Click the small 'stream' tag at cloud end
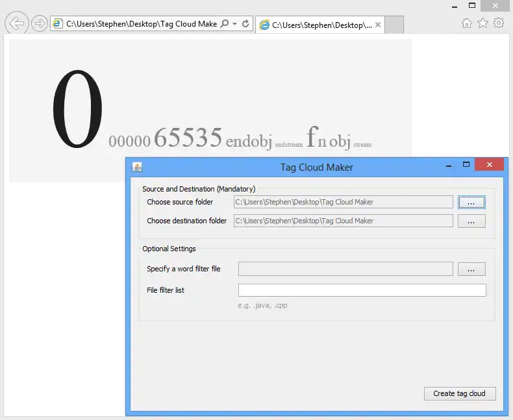 [x=362, y=144]
